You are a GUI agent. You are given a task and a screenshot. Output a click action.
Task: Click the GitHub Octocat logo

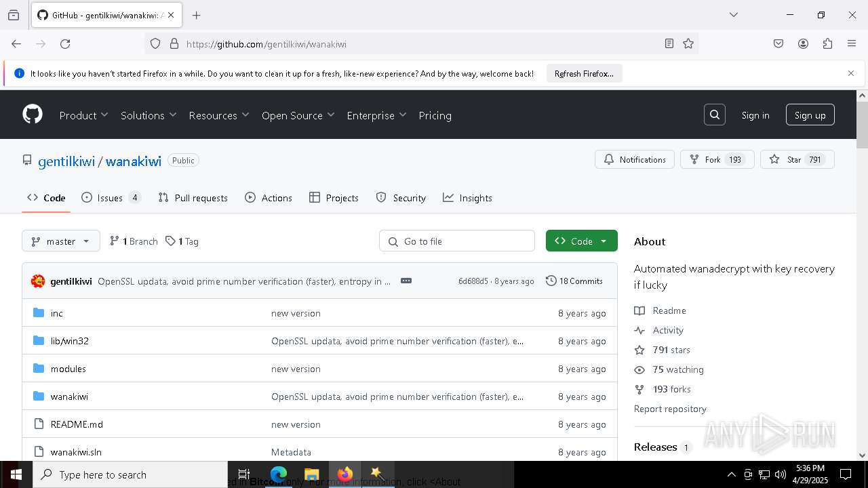[x=33, y=115]
